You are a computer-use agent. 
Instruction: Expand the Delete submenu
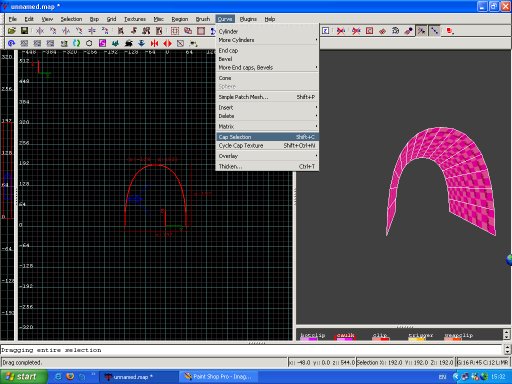point(267,116)
